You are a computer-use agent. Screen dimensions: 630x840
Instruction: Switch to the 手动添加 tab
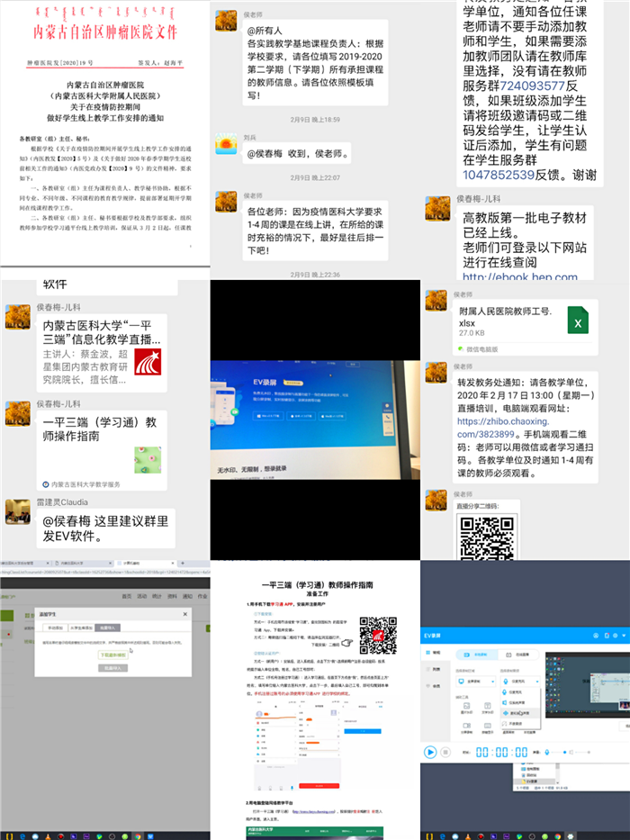(55, 628)
